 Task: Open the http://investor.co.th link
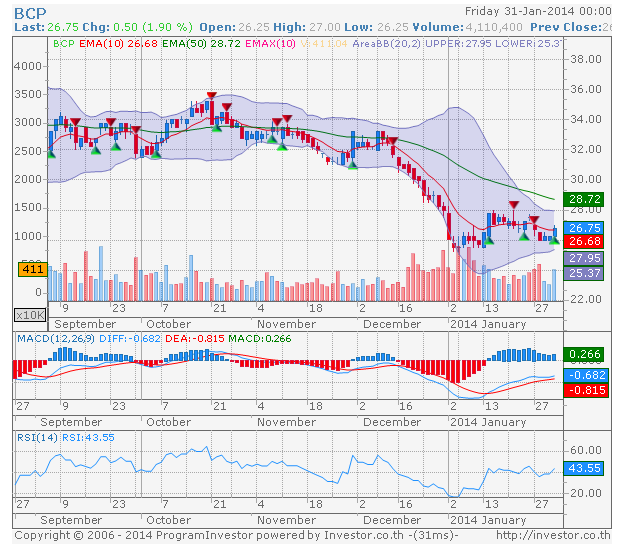pyautogui.click(x=553, y=535)
